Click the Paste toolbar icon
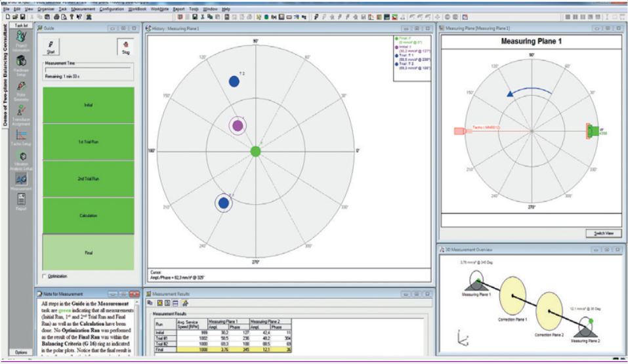Screen dimensions: 628x364 click(47, 17)
